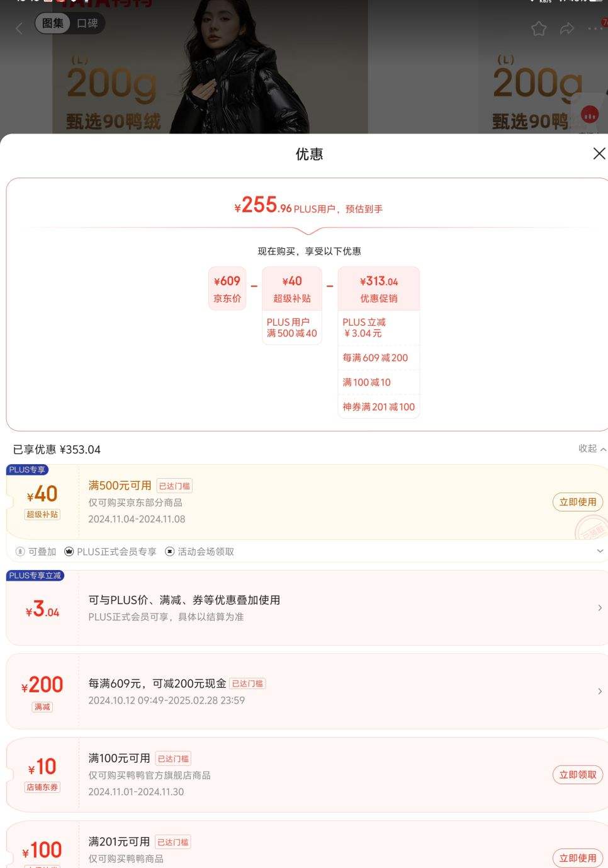Close the 优惠 discount panel
Image resolution: width=608 pixels, height=868 pixels.
(x=598, y=153)
